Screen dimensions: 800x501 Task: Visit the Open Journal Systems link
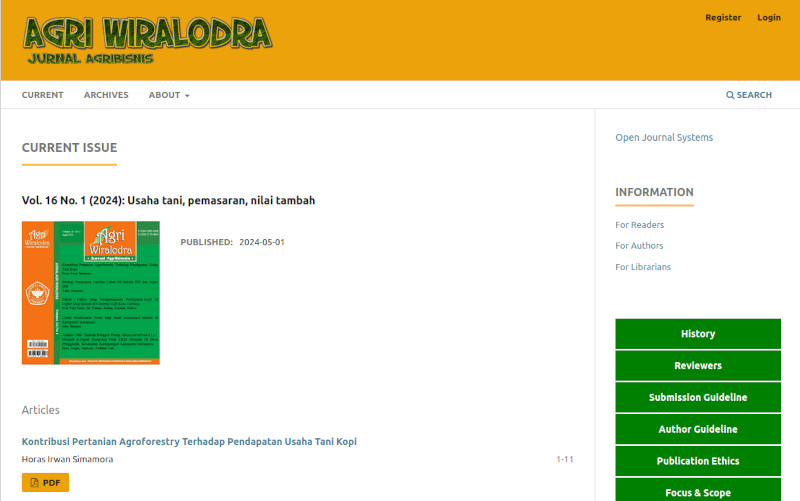click(664, 137)
